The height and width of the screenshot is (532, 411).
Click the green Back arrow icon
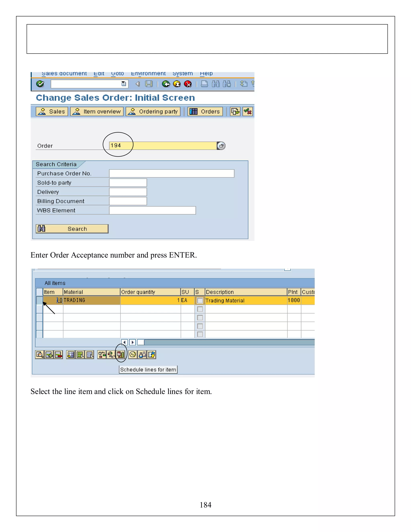[166, 84]
